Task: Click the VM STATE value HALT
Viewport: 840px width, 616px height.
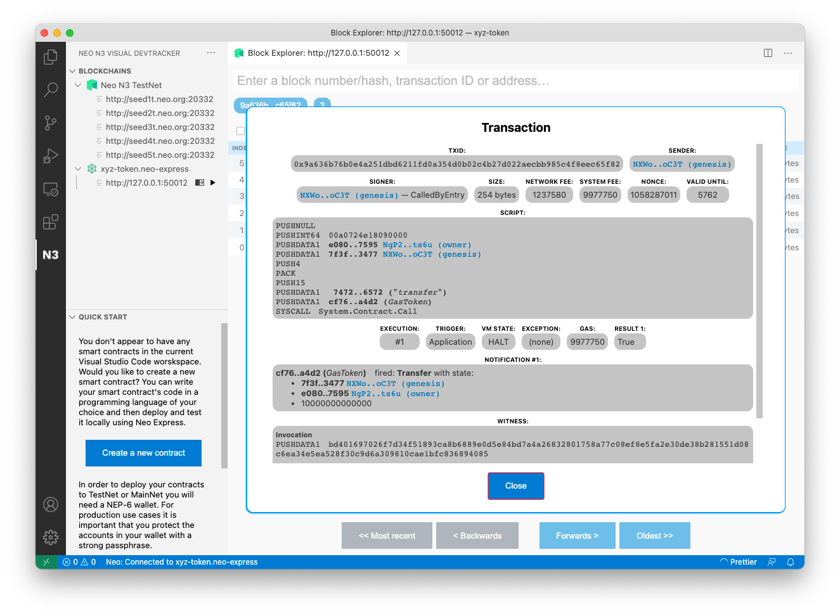Action: coord(498,342)
